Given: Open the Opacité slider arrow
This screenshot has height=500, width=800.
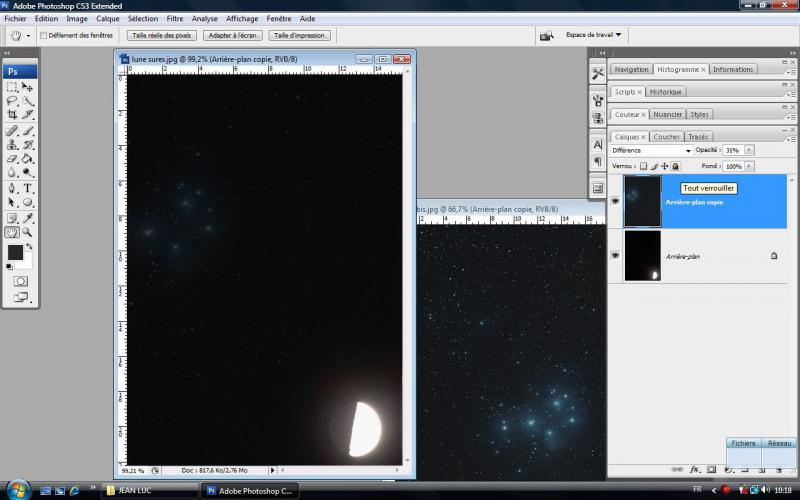Looking at the screenshot, I should [749, 151].
